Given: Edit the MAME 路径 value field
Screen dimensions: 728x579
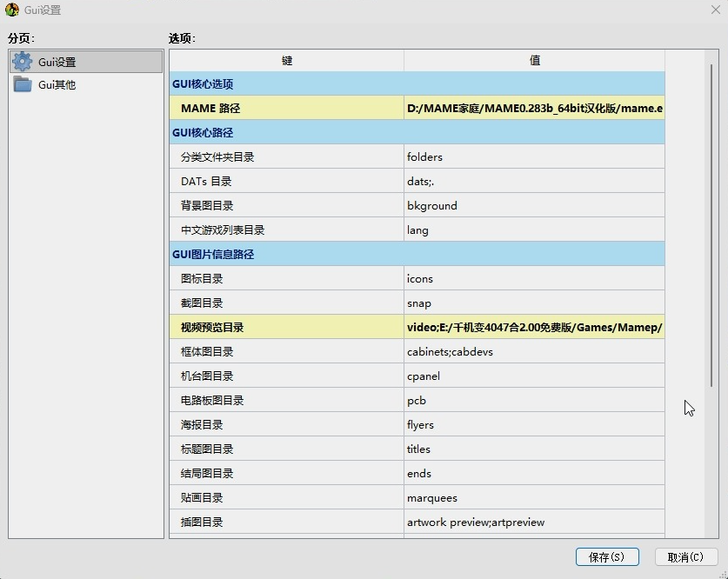Looking at the screenshot, I should (x=534, y=109).
